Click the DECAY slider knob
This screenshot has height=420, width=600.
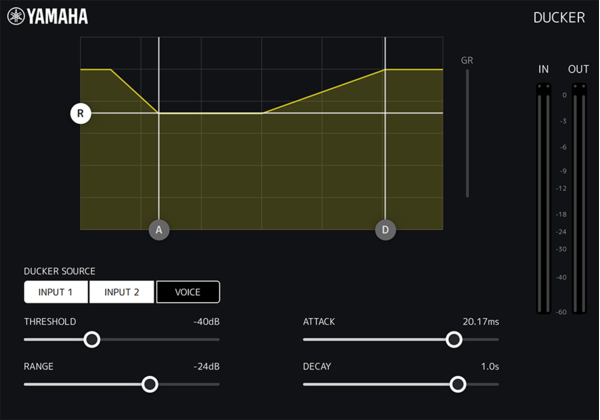pyautogui.click(x=458, y=384)
